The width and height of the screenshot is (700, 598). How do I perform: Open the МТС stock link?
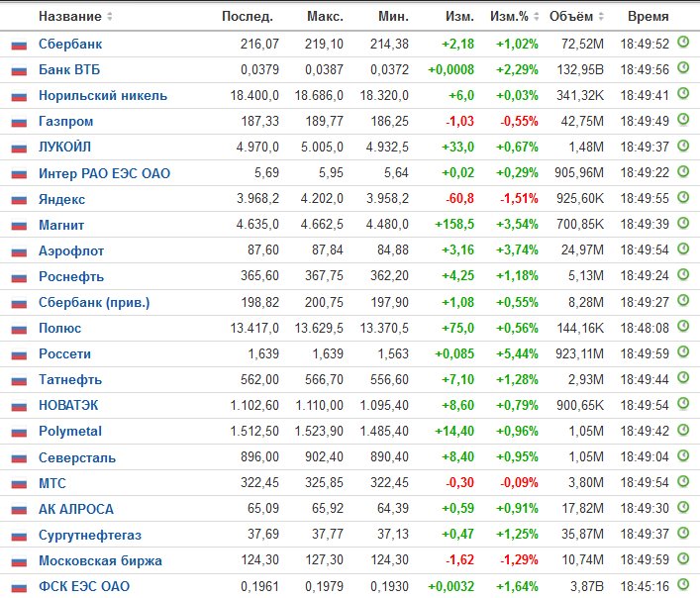click(x=52, y=483)
